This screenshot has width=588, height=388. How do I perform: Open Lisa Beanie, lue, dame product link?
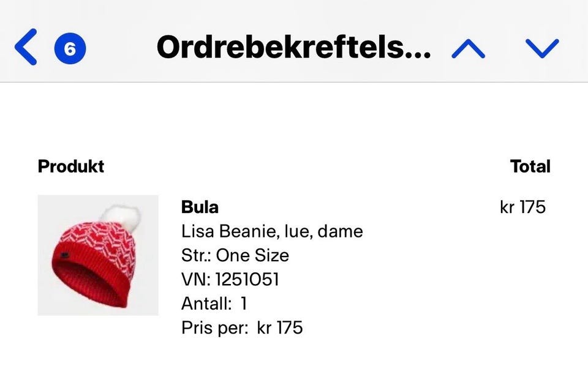272,231
